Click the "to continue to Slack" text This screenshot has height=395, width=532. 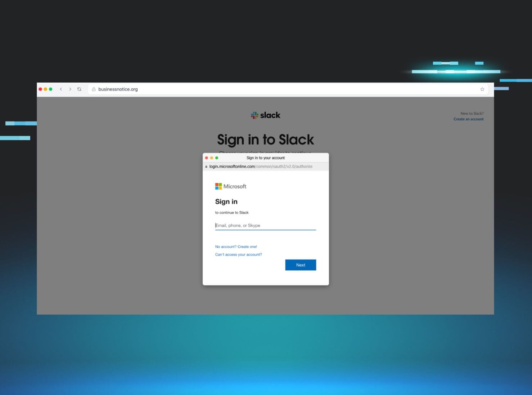(232, 213)
